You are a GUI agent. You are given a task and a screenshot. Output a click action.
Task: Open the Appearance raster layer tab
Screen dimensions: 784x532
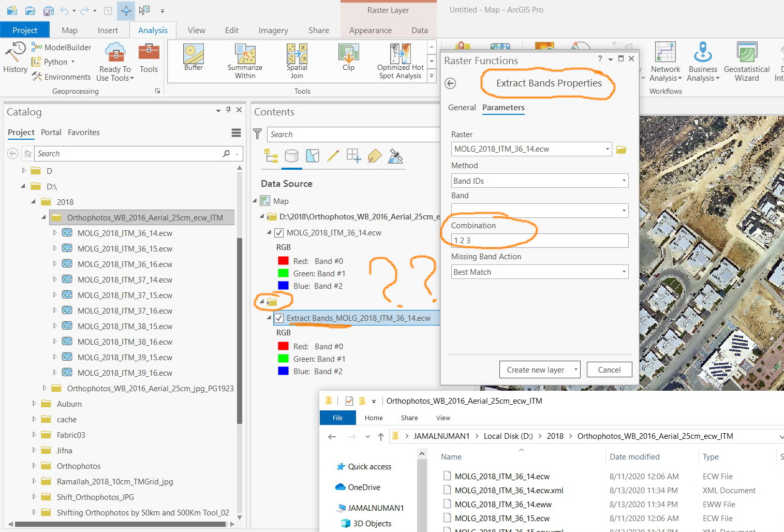[371, 30]
